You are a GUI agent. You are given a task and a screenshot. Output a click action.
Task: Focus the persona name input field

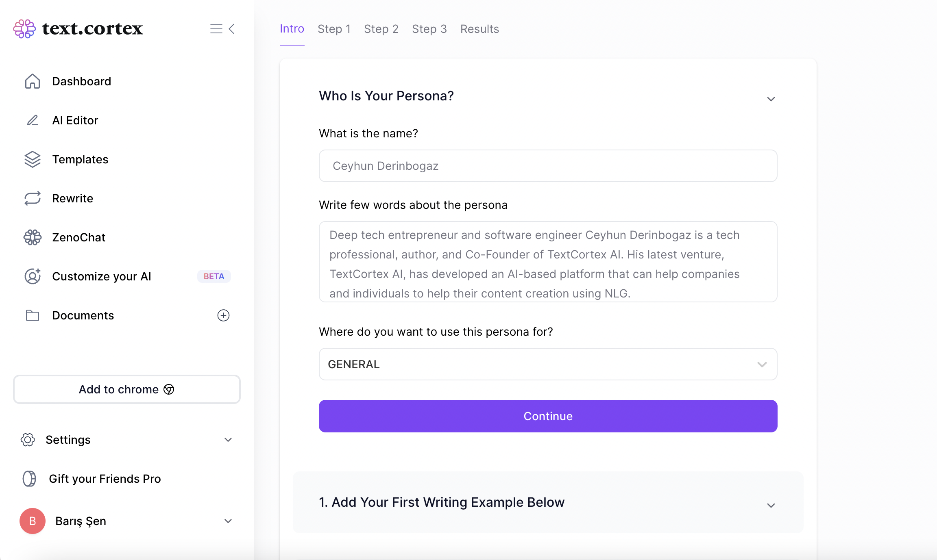pos(548,166)
